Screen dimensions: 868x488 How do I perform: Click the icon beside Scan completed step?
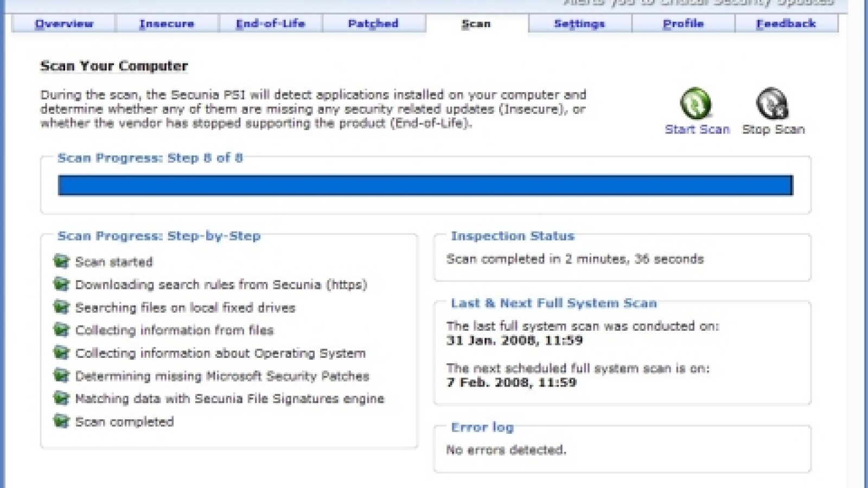click(x=61, y=421)
